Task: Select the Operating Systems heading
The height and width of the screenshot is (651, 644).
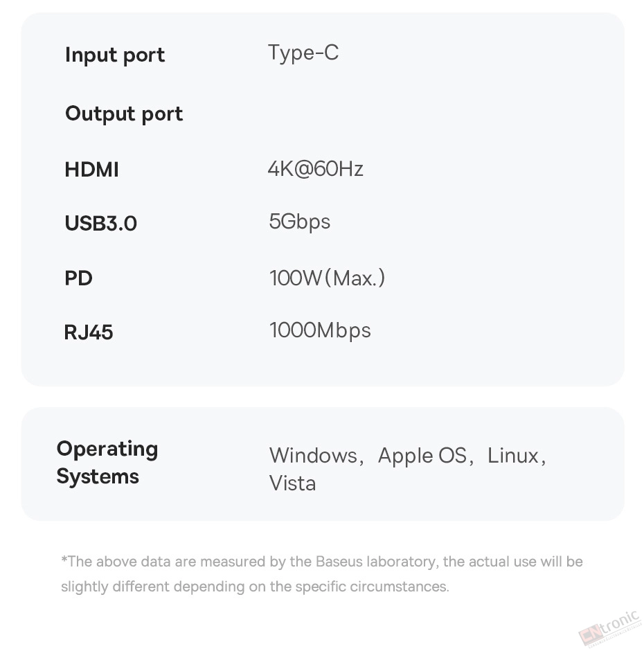Action: 107,462
